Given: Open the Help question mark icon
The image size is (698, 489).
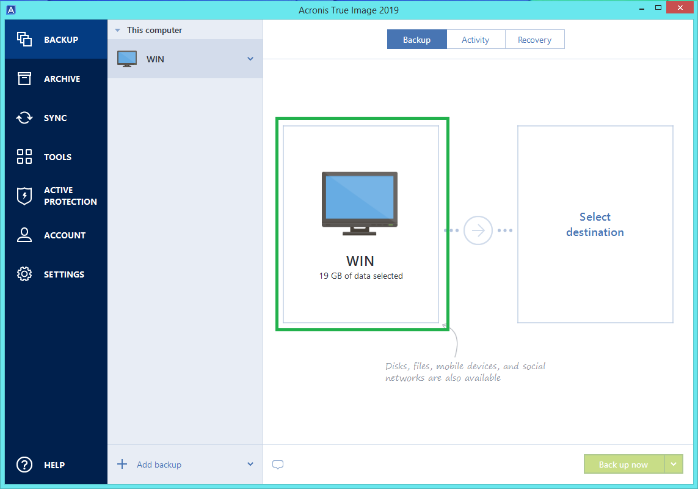Looking at the screenshot, I should point(24,465).
